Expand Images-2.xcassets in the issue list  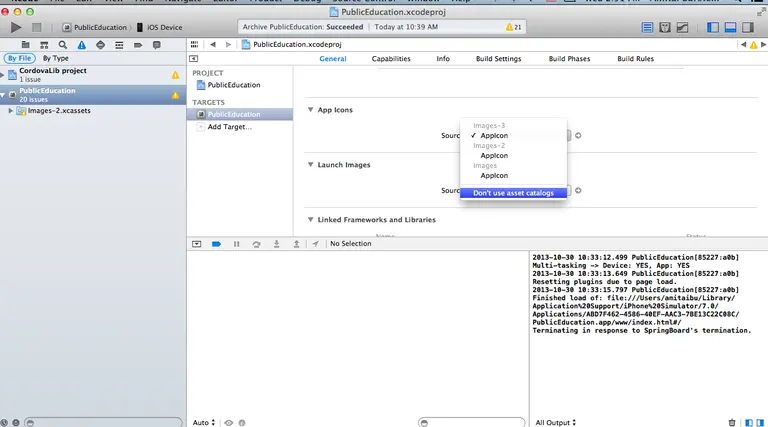point(11,111)
